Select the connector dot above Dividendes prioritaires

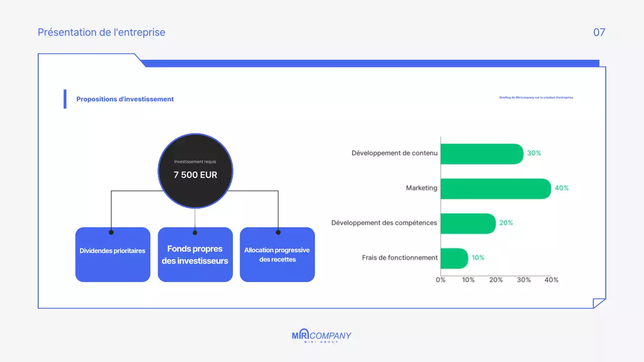[111, 233]
